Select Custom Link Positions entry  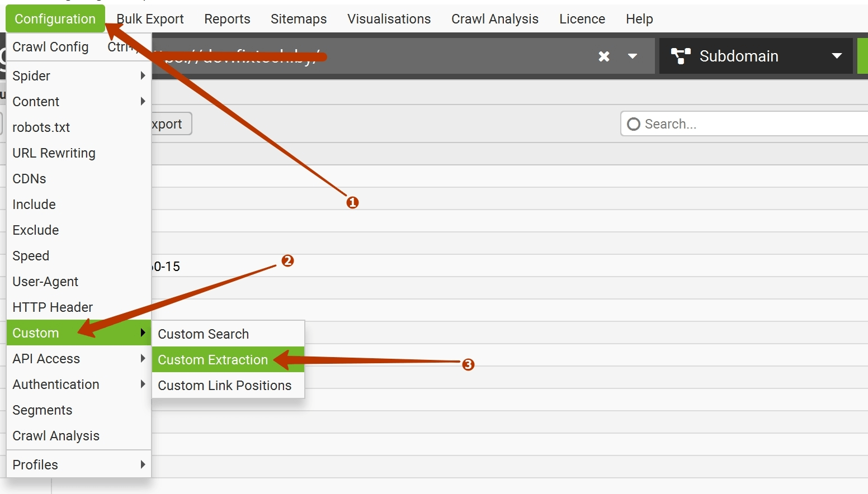point(224,386)
